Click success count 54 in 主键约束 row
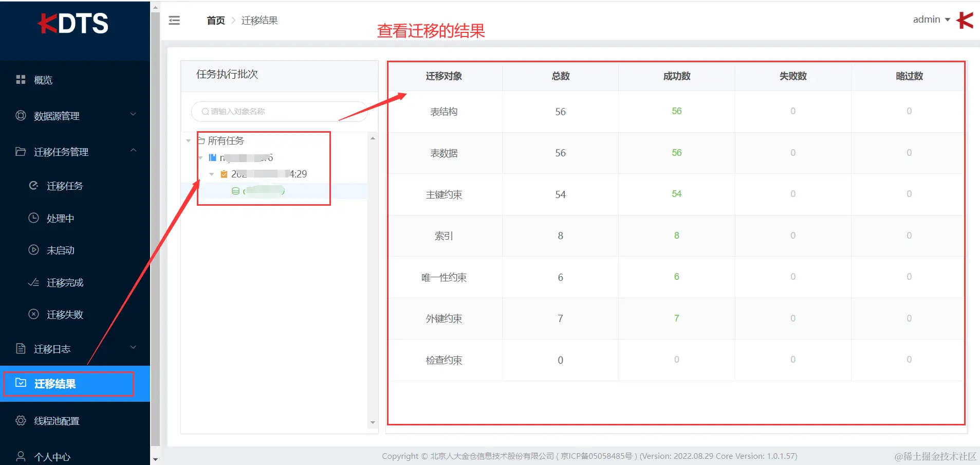 point(677,194)
